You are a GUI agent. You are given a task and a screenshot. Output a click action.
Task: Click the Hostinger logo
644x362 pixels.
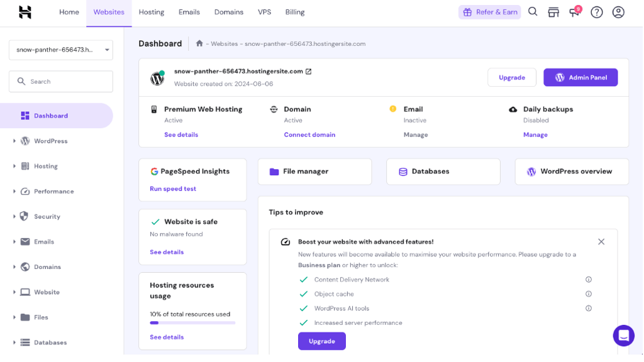(x=25, y=13)
